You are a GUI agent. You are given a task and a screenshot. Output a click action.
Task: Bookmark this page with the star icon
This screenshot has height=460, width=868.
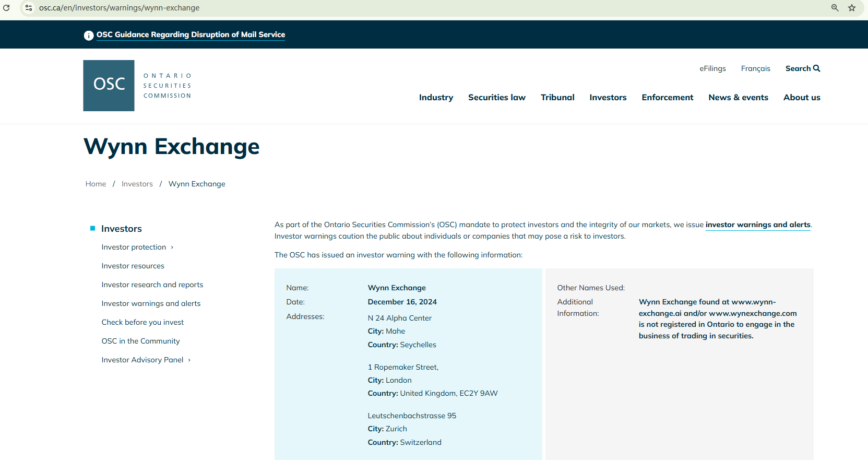[x=852, y=8]
